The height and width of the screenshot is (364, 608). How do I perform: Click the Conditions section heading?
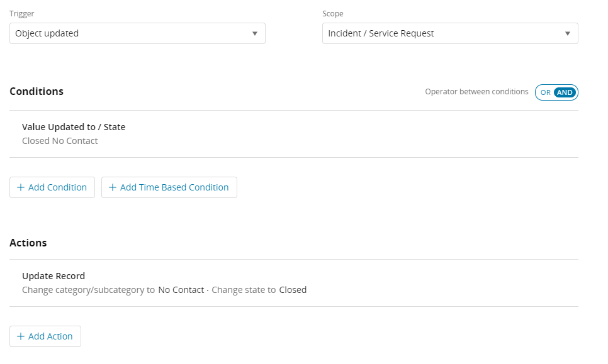point(37,91)
